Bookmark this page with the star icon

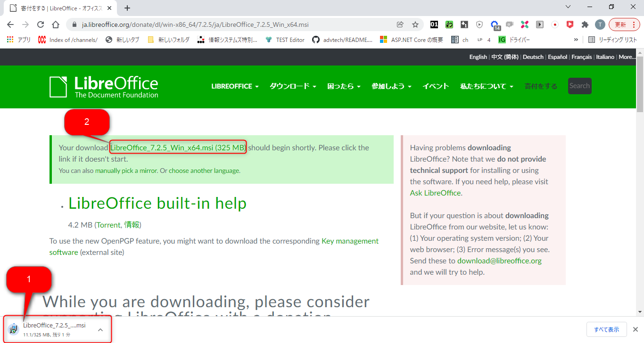pyautogui.click(x=415, y=24)
